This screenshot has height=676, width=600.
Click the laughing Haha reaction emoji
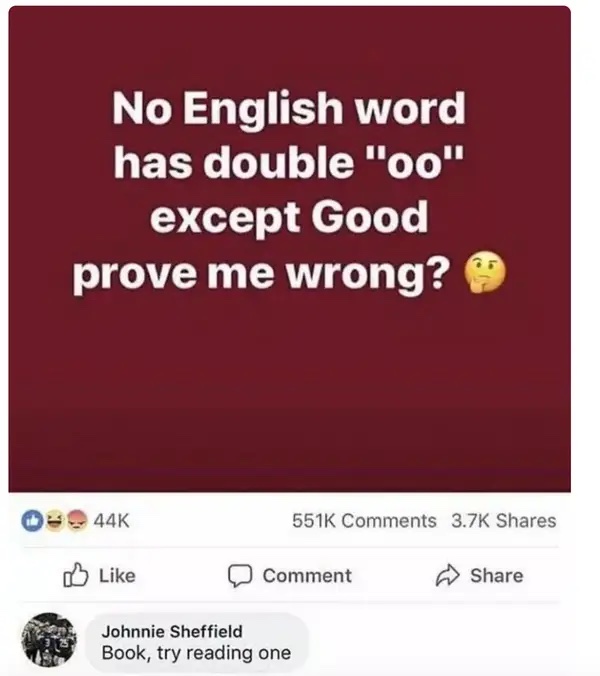[54, 520]
